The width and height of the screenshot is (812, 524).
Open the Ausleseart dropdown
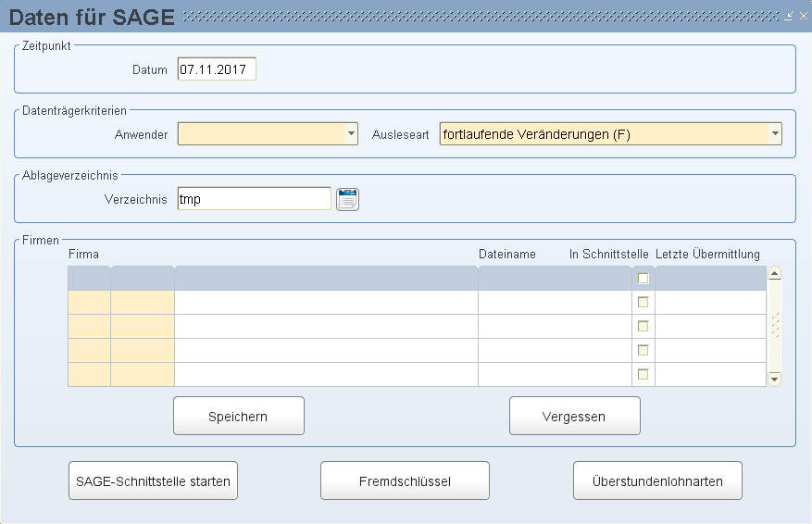click(x=775, y=134)
